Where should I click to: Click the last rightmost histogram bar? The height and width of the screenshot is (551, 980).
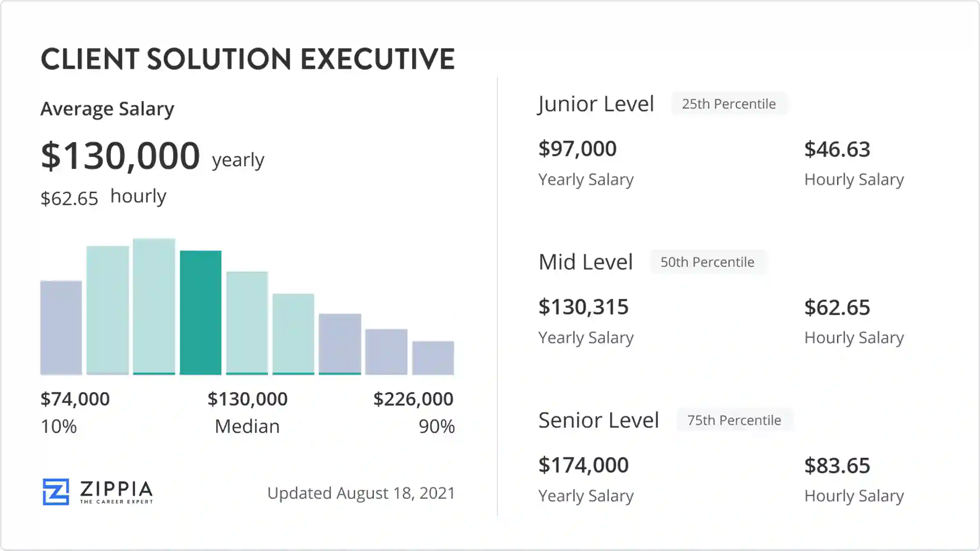pyautogui.click(x=433, y=358)
